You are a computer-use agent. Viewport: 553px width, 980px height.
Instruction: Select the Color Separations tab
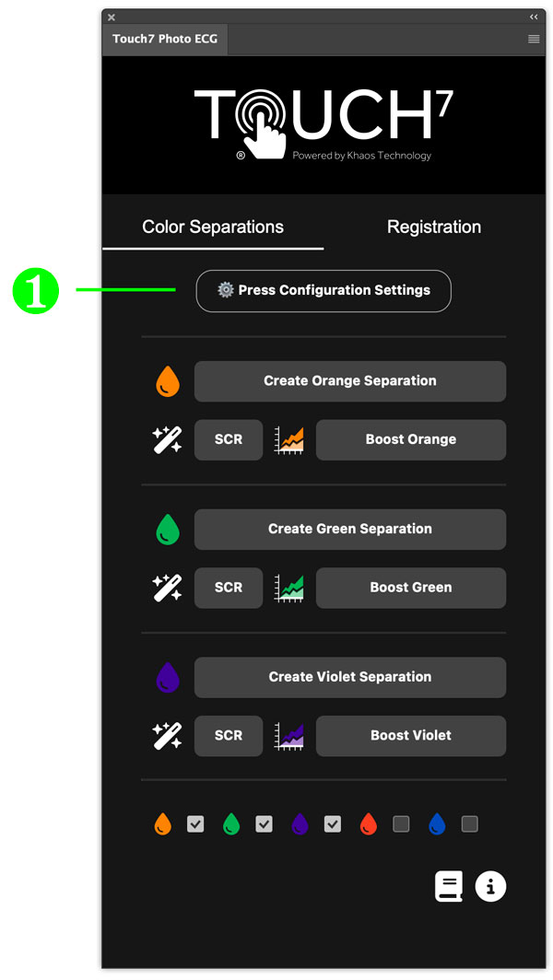(213, 227)
